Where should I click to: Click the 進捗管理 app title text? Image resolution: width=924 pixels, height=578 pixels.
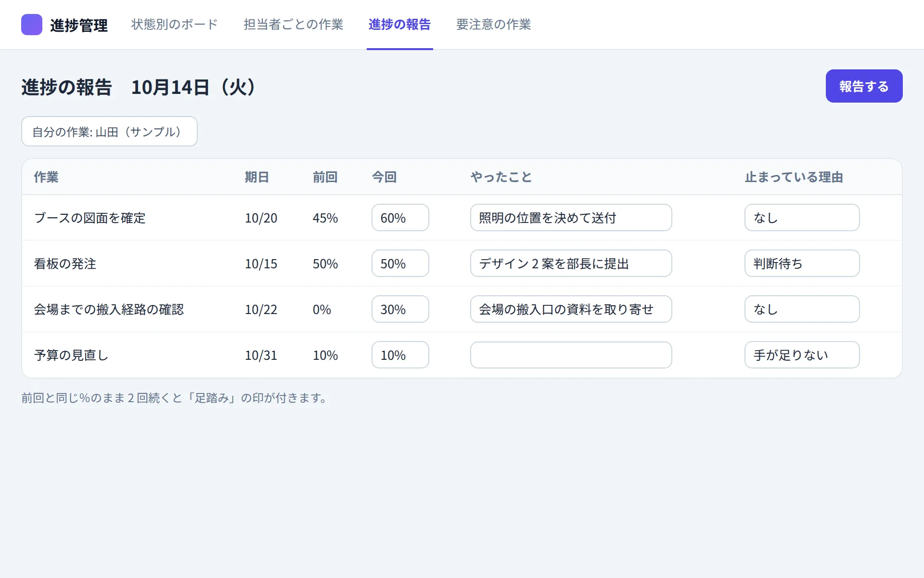[79, 25]
